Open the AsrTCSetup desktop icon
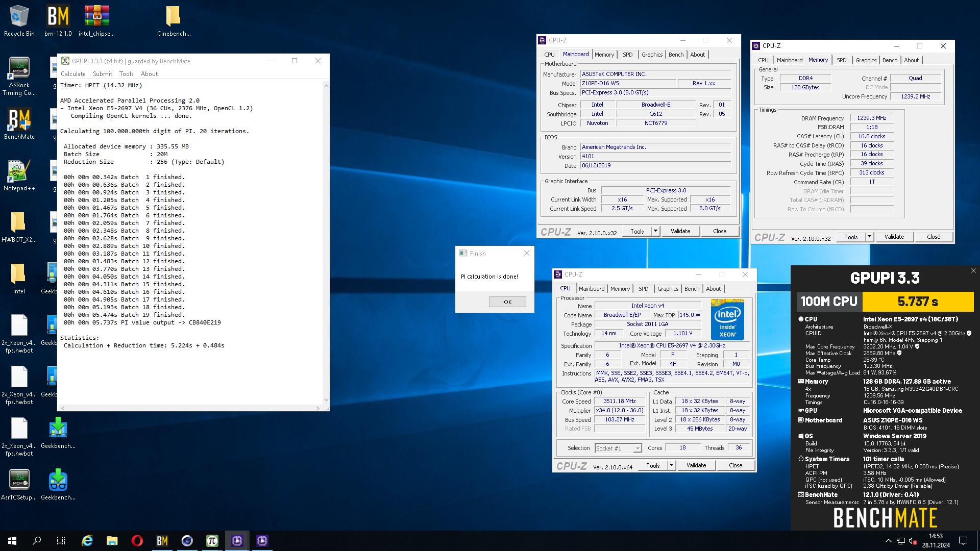Image resolution: width=980 pixels, height=551 pixels. [19, 485]
